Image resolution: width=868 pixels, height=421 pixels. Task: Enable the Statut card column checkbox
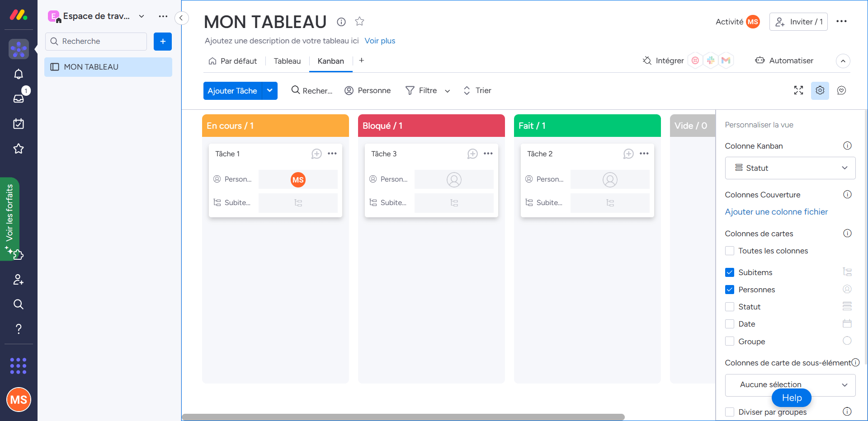point(729,307)
